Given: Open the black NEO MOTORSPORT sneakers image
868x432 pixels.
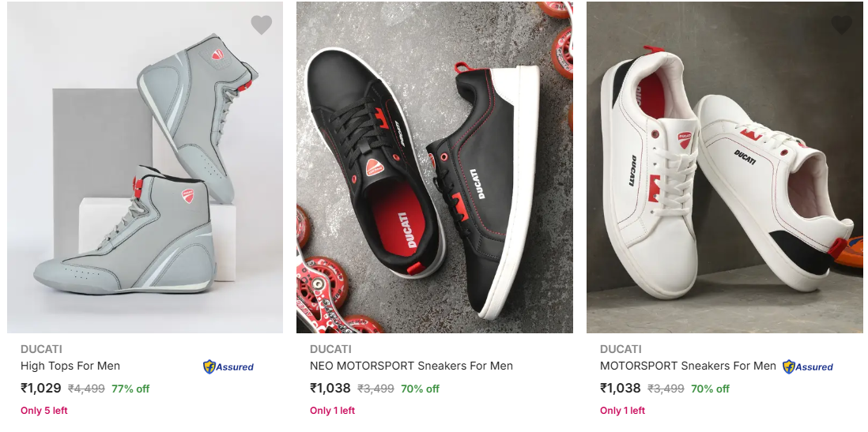Looking at the screenshot, I should (x=434, y=167).
